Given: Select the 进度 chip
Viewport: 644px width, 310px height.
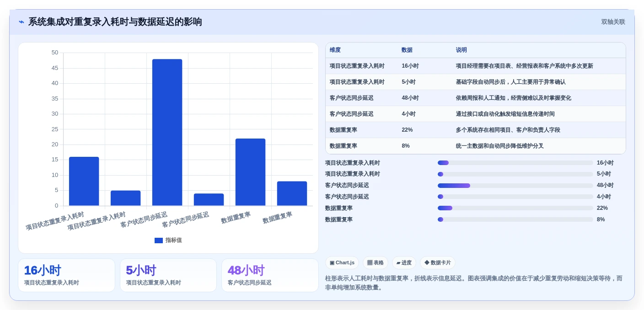Looking at the screenshot, I should point(404,263).
